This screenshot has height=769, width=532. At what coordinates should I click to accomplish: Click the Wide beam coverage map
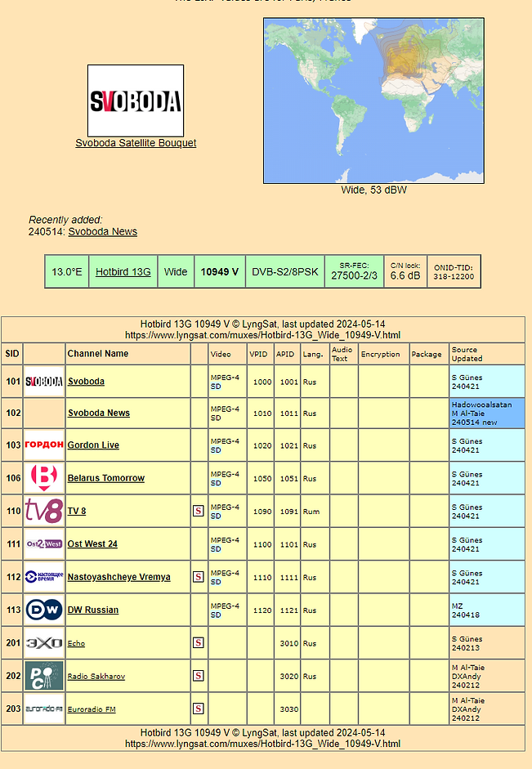pyautogui.click(x=373, y=101)
